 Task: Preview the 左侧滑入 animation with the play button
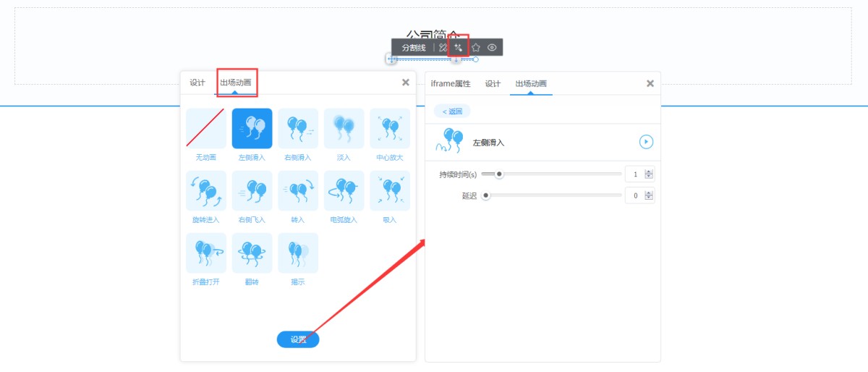click(646, 142)
